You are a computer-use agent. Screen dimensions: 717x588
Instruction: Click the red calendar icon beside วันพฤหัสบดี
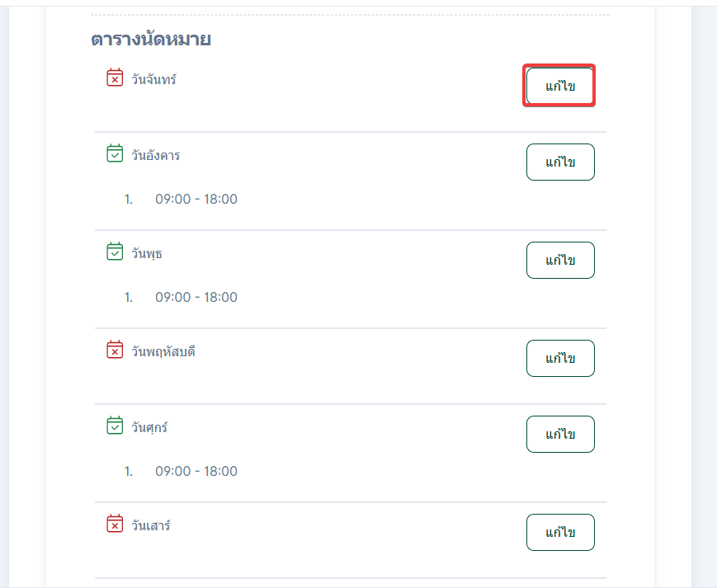115,350
